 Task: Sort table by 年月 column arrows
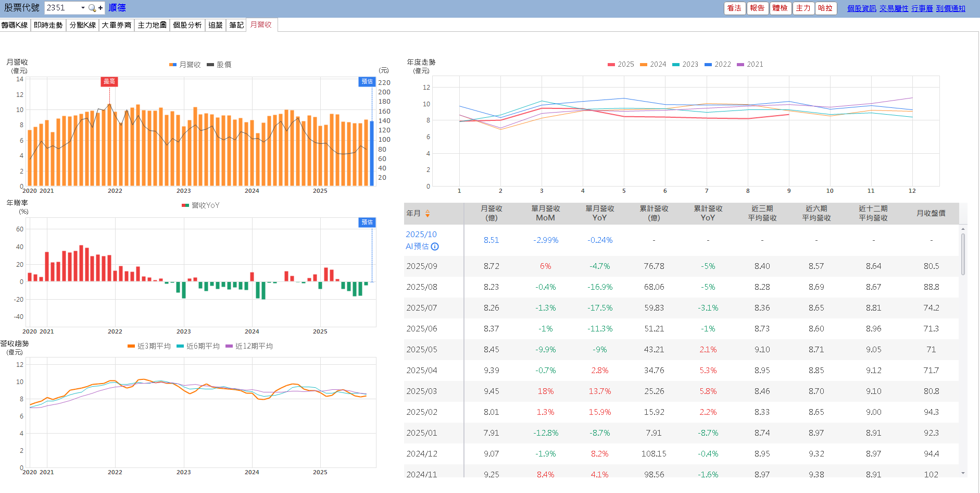[428, 213]
